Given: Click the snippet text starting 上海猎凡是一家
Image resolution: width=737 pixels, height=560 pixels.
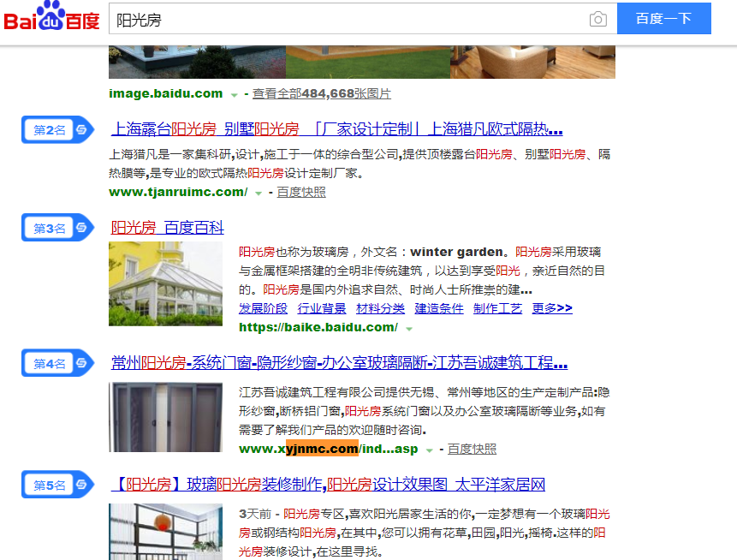Looking at the screenshot, I should (x=360, y=164).
